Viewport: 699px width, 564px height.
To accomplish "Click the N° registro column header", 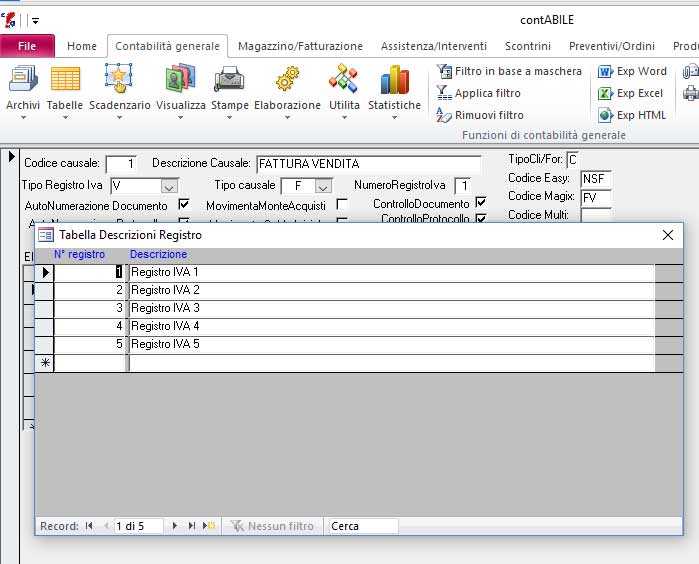I will (79, 254).
